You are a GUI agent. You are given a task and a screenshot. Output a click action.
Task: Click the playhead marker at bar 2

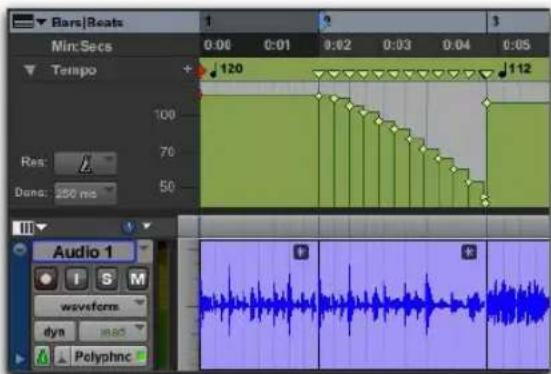pyautogui.click(x=324, y=22)
